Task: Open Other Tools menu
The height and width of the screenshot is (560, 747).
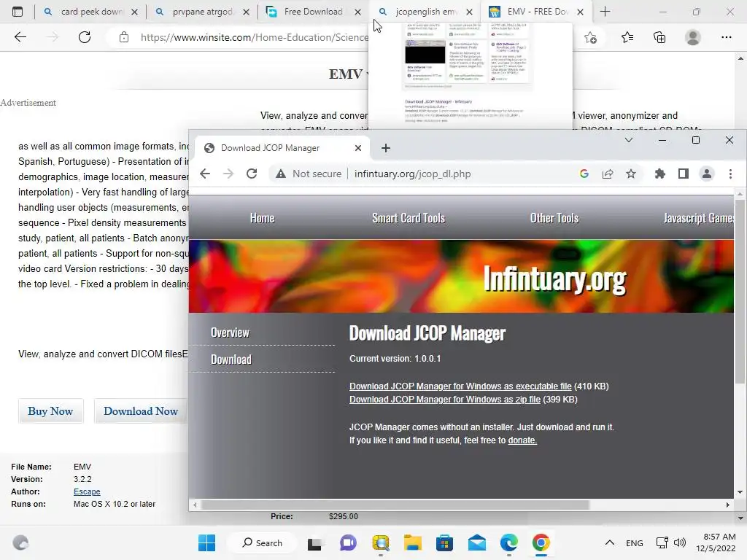Action: 554,218
